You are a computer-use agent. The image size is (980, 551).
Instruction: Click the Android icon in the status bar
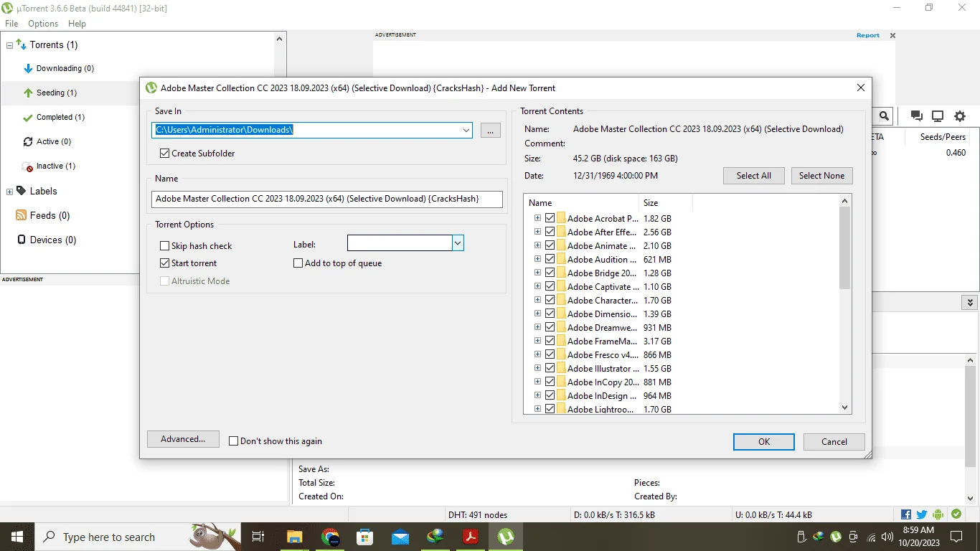[938, 514]
